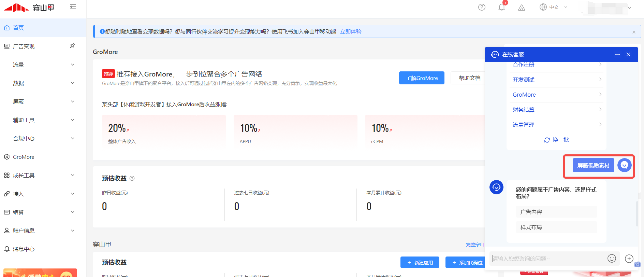Click the refresh icon next to 换一批

(547, 140)
